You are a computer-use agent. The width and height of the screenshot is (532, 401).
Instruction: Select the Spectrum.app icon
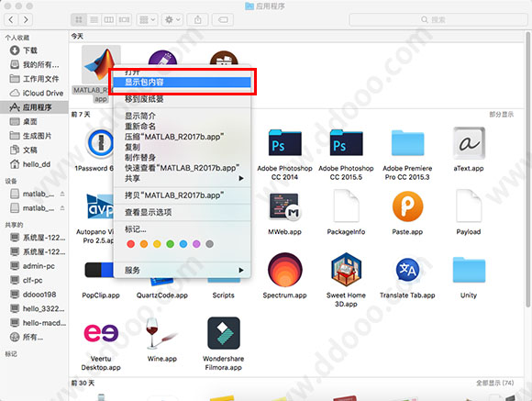[x=284, y=270]
